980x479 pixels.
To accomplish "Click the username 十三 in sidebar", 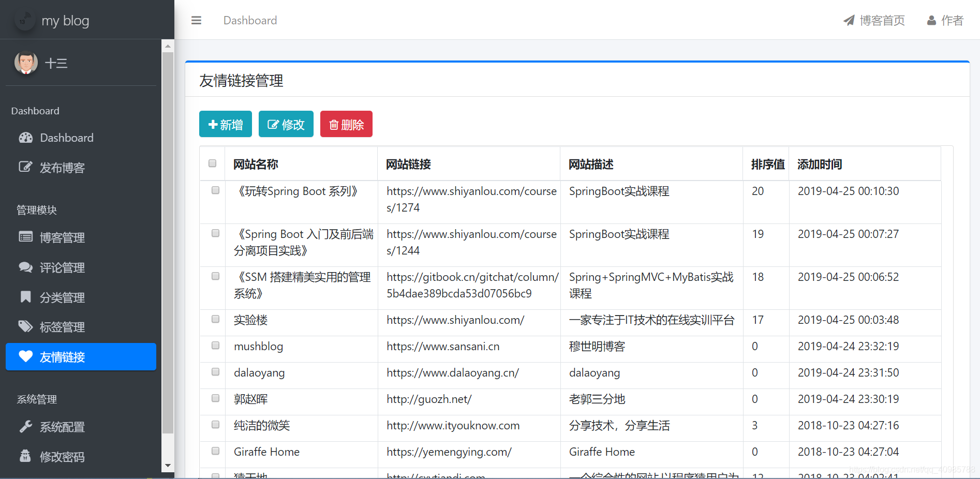I will coord(56,64).
